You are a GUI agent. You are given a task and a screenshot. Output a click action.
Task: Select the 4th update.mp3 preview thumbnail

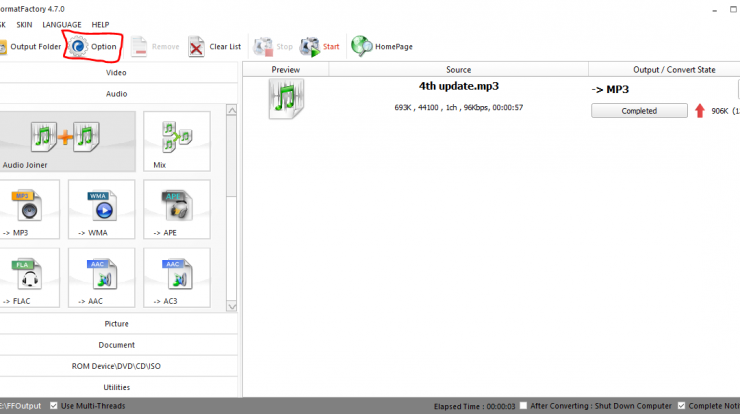coord(286,99)
